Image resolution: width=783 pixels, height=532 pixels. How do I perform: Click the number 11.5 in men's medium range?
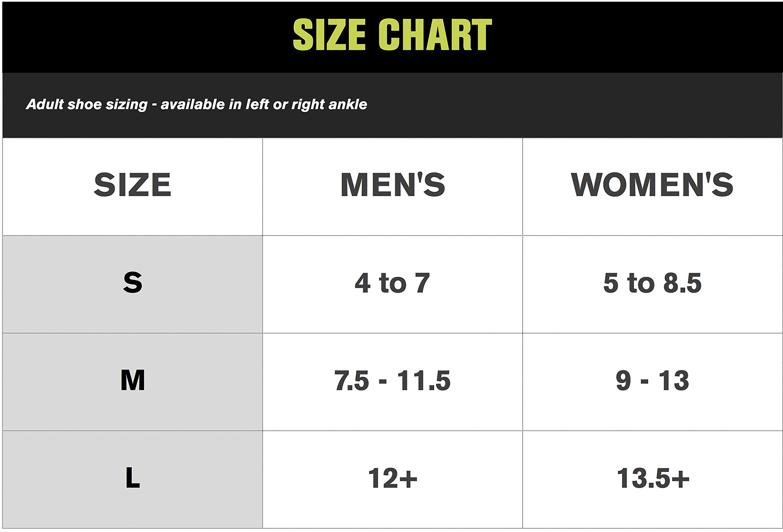pos(424,381)
